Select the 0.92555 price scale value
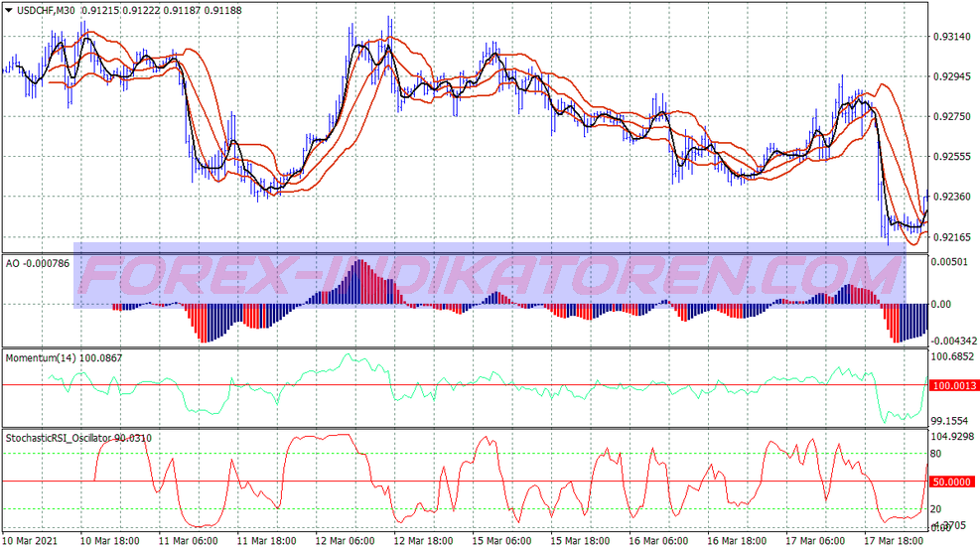 [x=952, y=157]
